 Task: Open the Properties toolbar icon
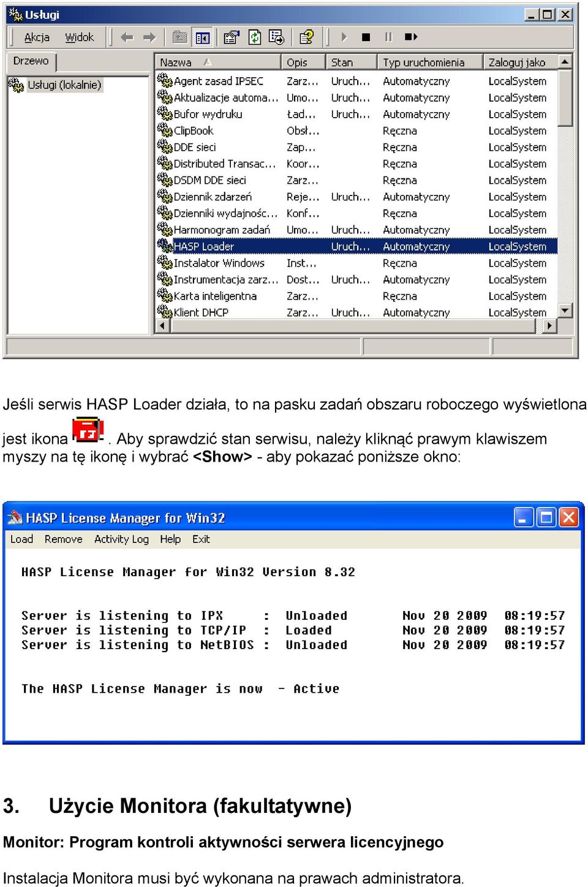point(231,37)
